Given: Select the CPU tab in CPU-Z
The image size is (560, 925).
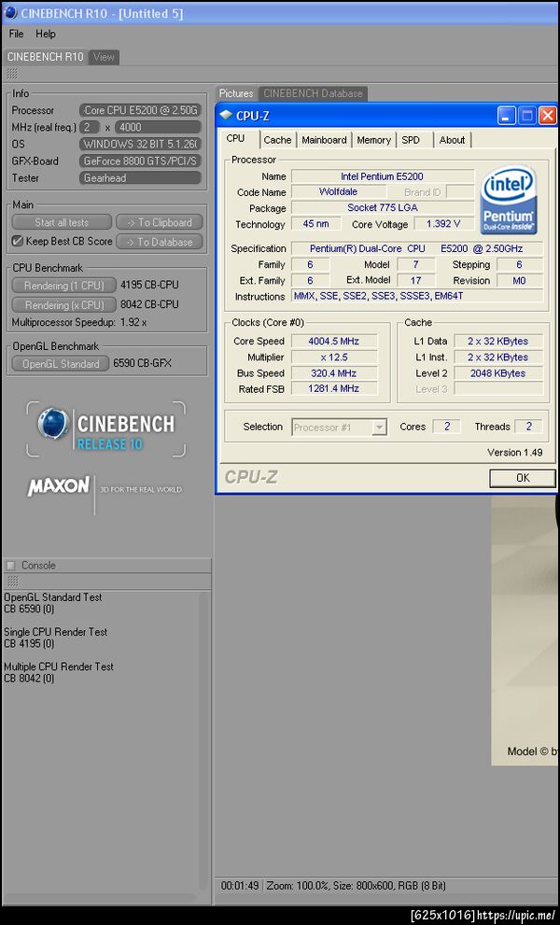Looking at the screenshot, I should (235, 139).
